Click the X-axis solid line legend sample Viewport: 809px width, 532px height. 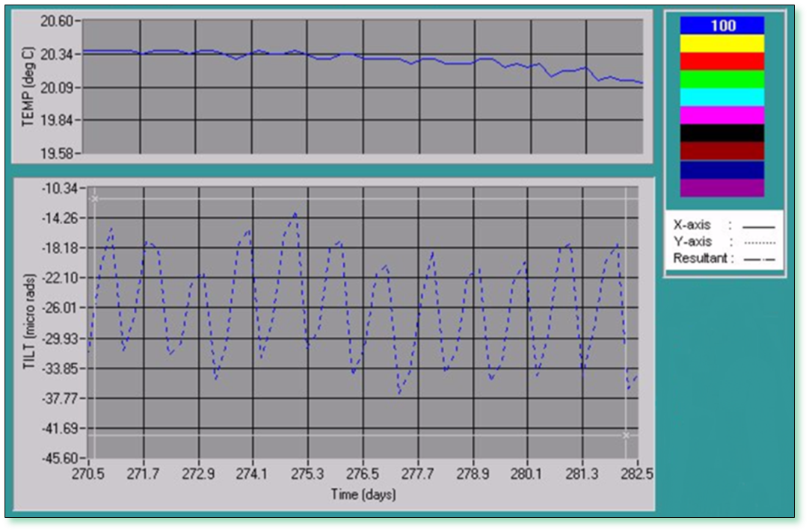click(x=758, y=225)
